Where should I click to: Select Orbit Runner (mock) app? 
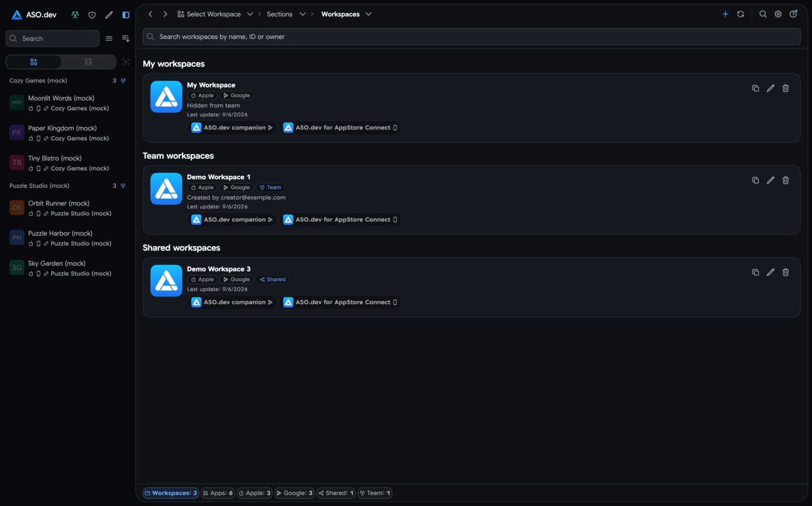click(x=68, y=208)
